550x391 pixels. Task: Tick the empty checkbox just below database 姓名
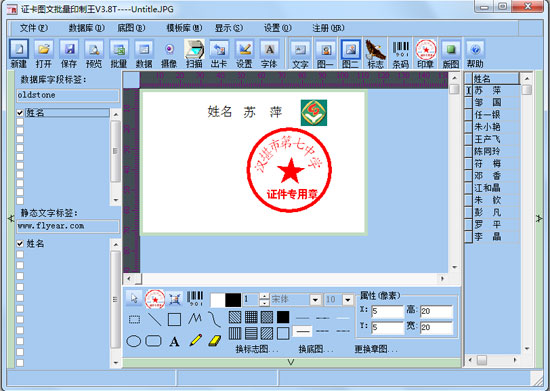(x=20, y=122)
